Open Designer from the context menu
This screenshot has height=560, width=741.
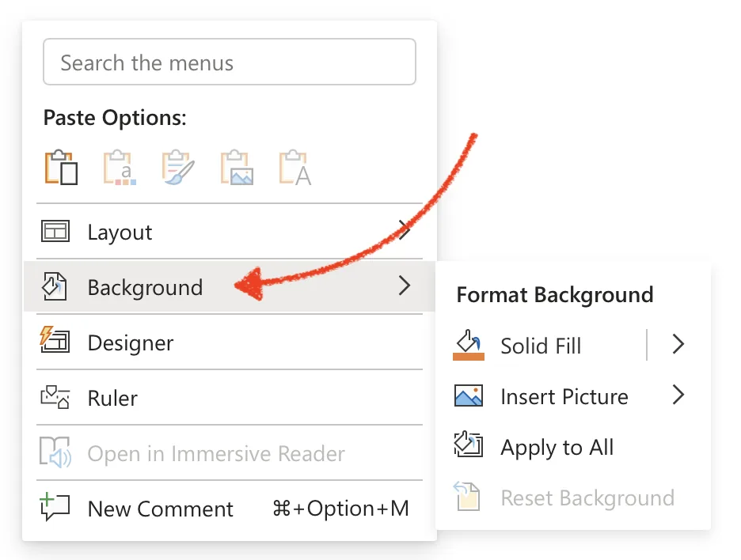pos(230,342)
